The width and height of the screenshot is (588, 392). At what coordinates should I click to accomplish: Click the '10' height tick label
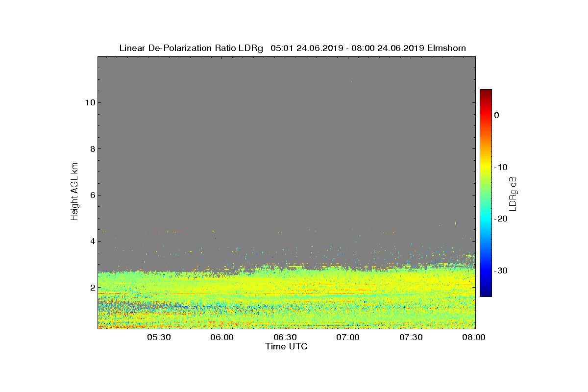(89, 102)
